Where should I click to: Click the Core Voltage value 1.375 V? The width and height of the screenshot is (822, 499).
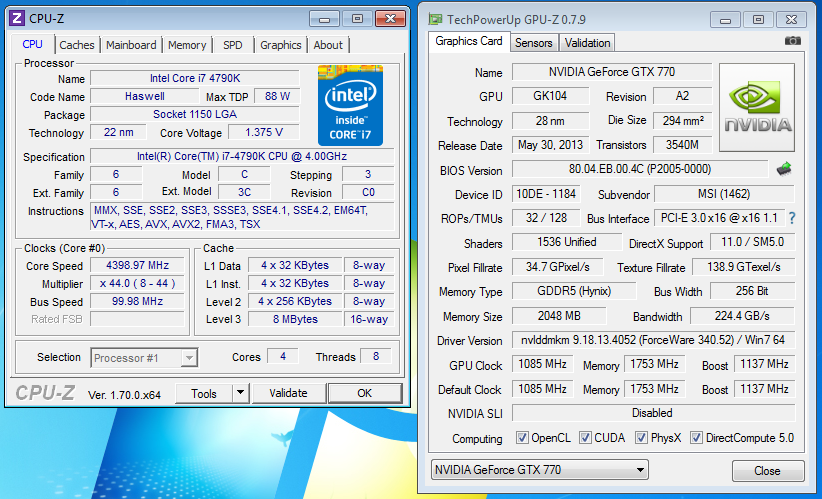(264, 132)
